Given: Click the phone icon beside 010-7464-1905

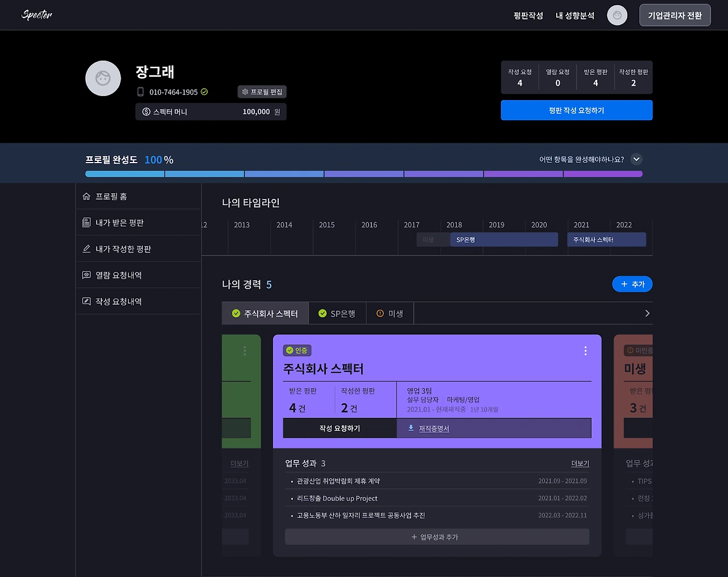Looking at the screenshot, I should click(140, 92).
